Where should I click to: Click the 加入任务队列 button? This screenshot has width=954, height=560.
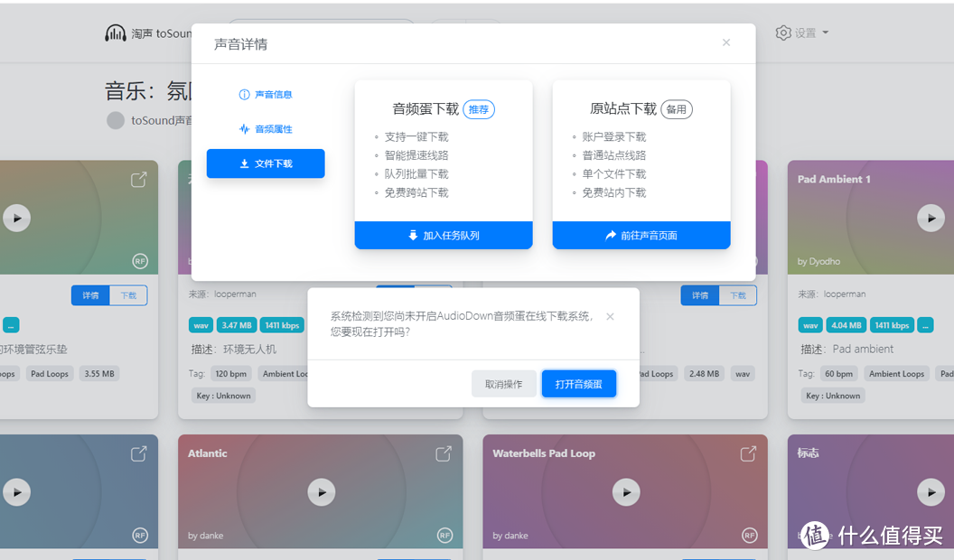[x=444, y=236]
